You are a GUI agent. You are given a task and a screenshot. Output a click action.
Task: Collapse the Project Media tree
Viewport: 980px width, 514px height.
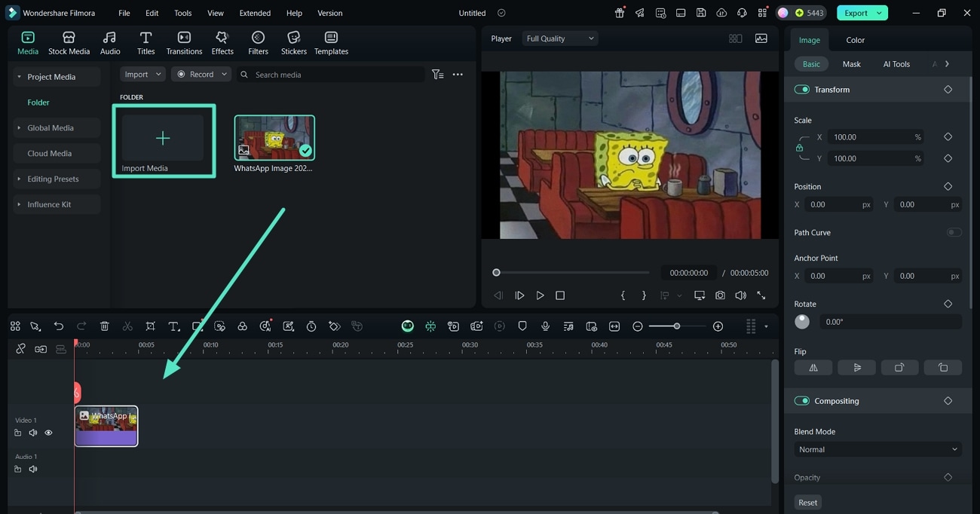tap(19, 77)
